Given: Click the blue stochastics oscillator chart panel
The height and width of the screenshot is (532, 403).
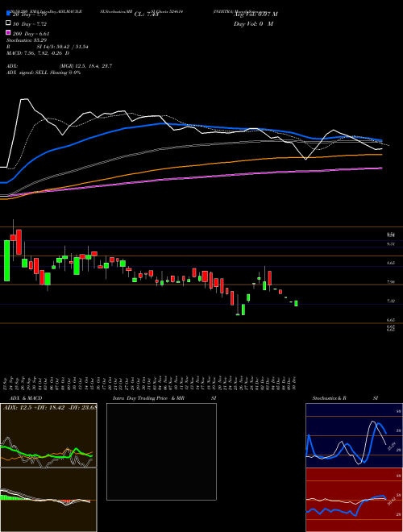Looking at the screenshot, I should [x=354, y=435].
